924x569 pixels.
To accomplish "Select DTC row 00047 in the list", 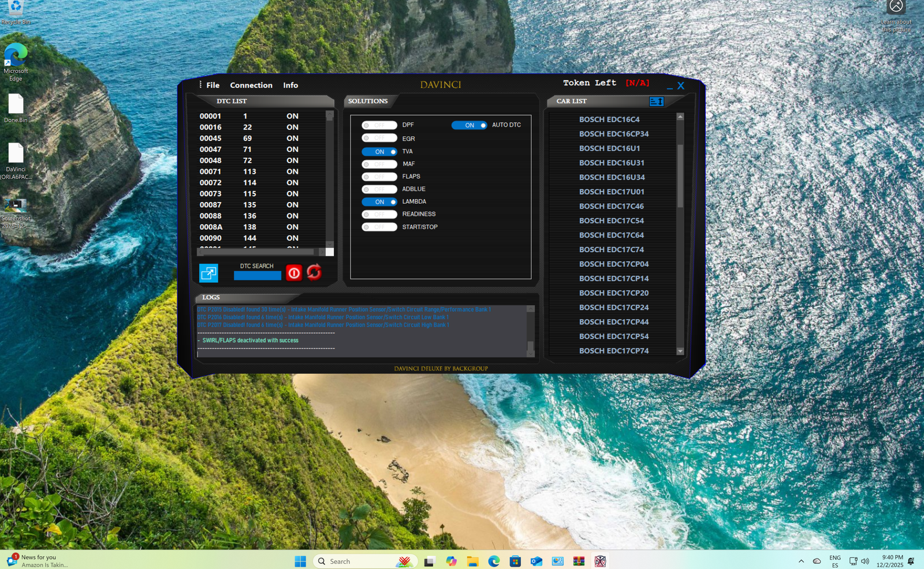I will click(248, 149).
